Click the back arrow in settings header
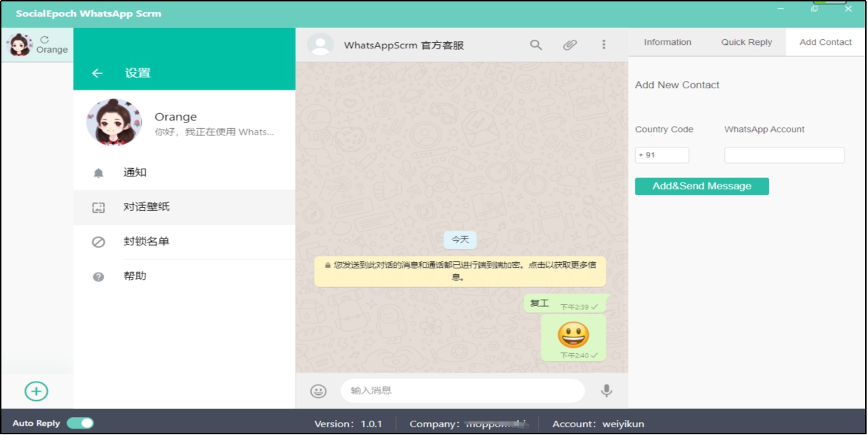868x435 pixels. (98, 73)
